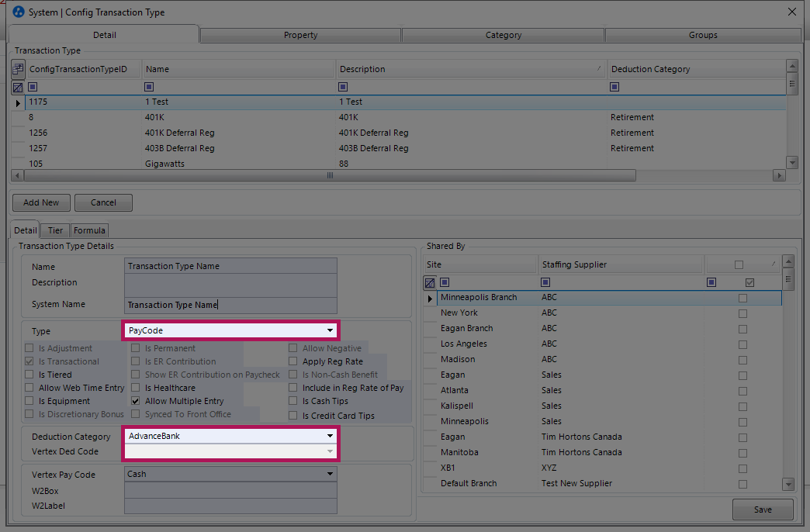
Task: Click the scroll right arrow of Transaction Type grid
Action: tap(780, 175)
